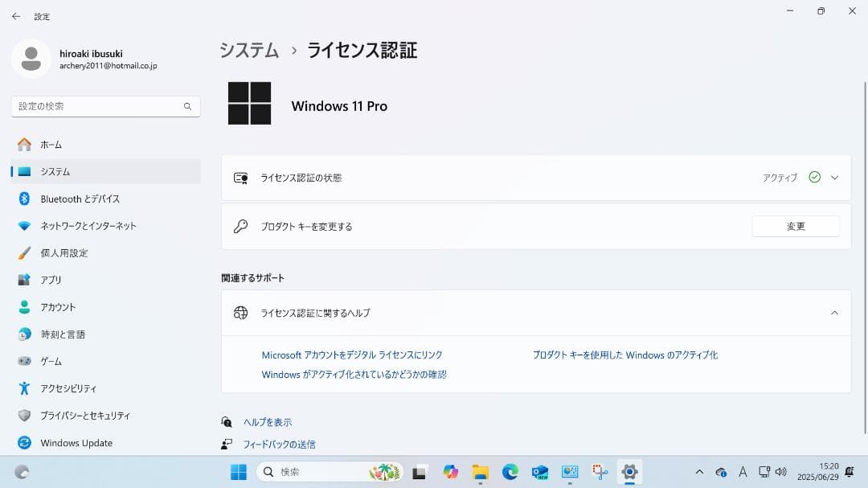Expand hidden icons in the system tray

tap(698, 472)
